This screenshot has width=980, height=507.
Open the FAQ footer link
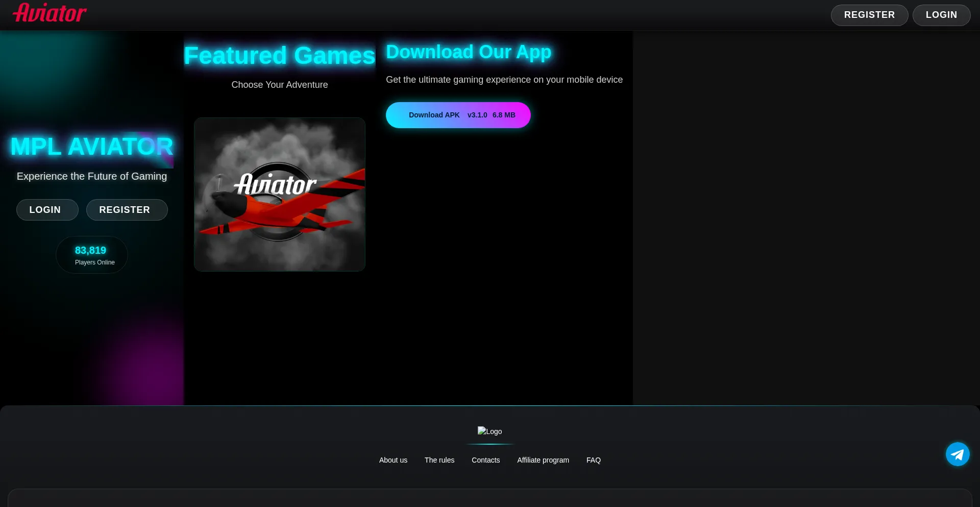pyautogui.click(x=593, y=460)
